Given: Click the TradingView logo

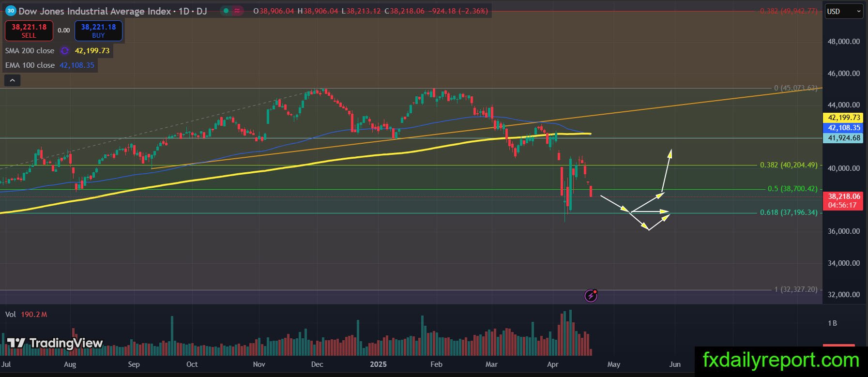Looking at the screenshot, I should pyautogui.click(x=55, y=343).
